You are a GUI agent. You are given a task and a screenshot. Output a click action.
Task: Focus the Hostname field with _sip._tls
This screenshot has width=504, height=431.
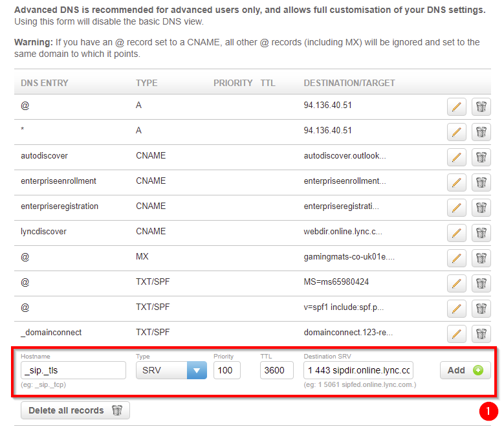[x=73, y=370]
